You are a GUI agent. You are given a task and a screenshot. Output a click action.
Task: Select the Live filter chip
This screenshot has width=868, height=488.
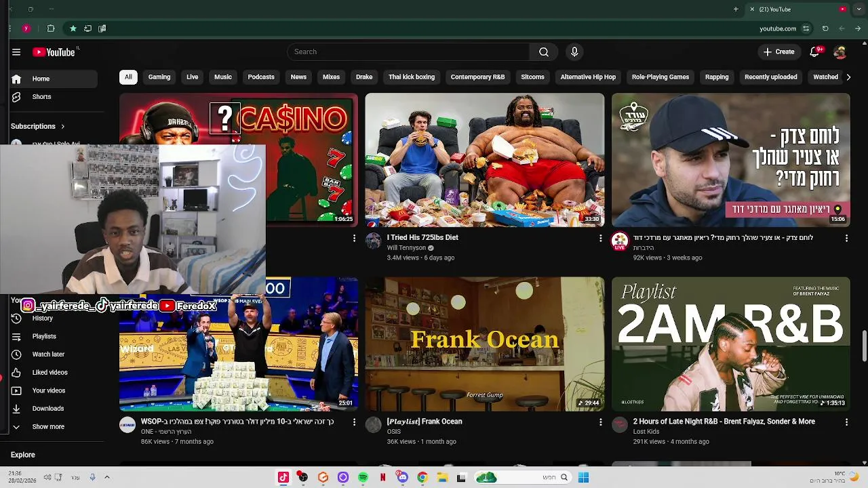pyautogui.click(x=193, y=77)
